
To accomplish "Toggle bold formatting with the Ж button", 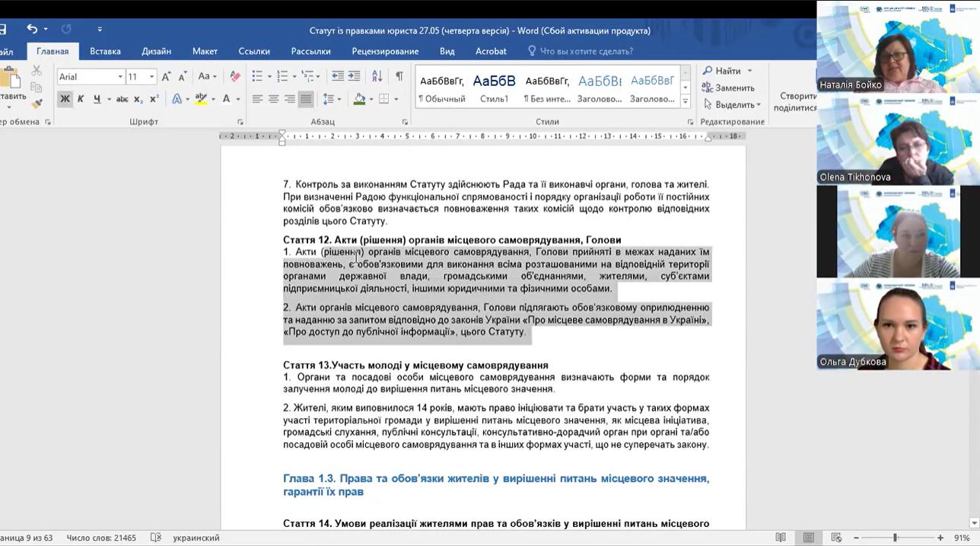I will point(65,99).
